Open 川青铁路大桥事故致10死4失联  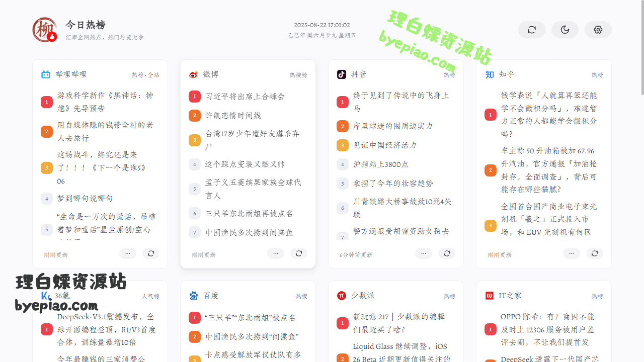pyautogui.click(x=402, y=208)
